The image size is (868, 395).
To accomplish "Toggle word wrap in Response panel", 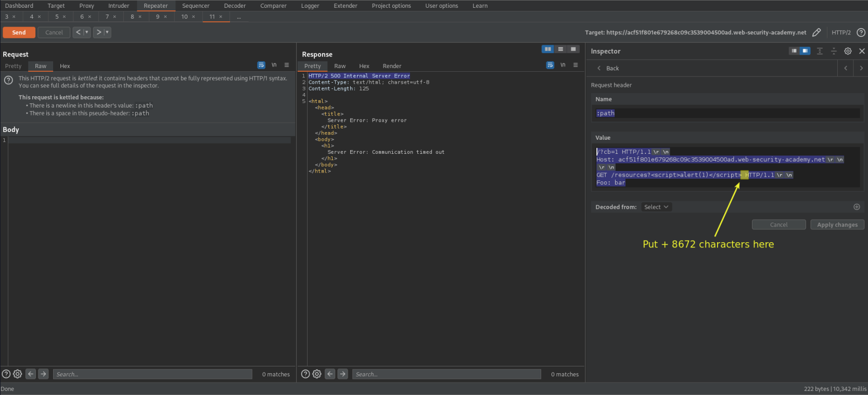I will pyautogui.click(x=550, y=65).
